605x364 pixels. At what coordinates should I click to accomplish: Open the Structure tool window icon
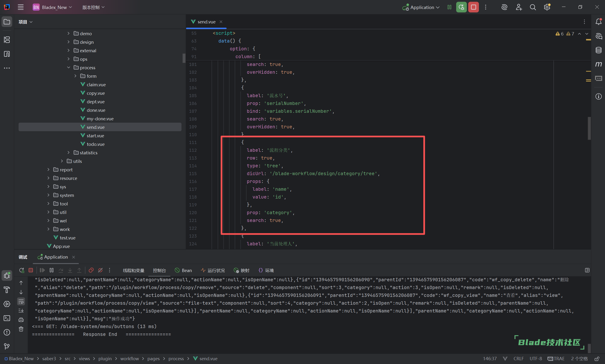click(x=7, y=40)
